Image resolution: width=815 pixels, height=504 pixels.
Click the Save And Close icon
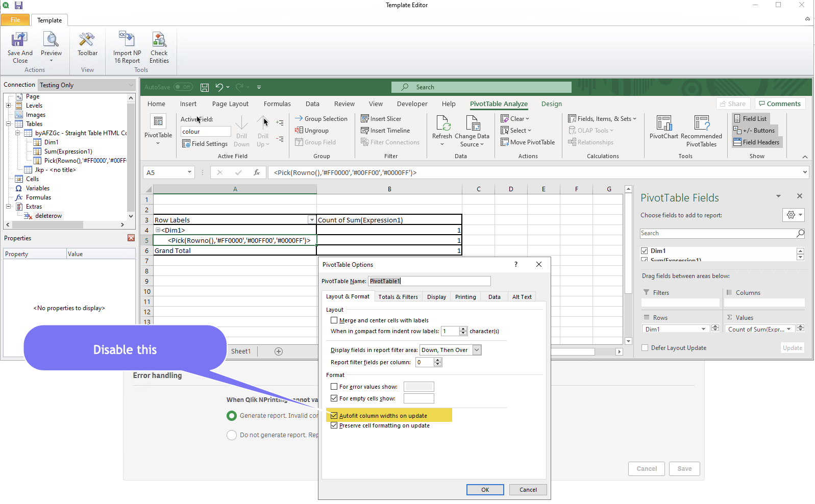[x=19, y=40]
